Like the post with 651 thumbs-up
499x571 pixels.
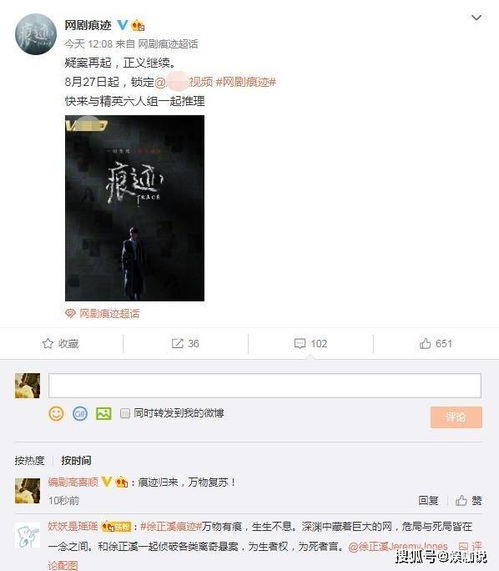425,343
